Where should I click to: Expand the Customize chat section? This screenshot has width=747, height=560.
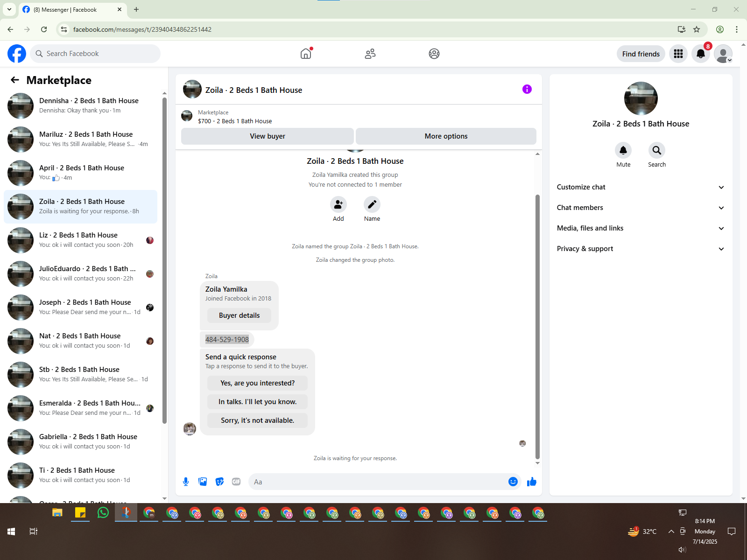point(641,187)
